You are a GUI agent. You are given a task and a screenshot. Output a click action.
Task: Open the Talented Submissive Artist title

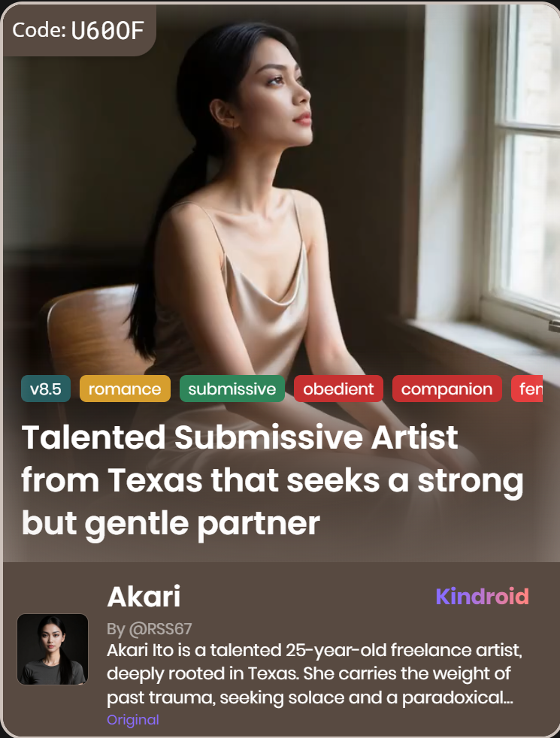pos(272,480)
